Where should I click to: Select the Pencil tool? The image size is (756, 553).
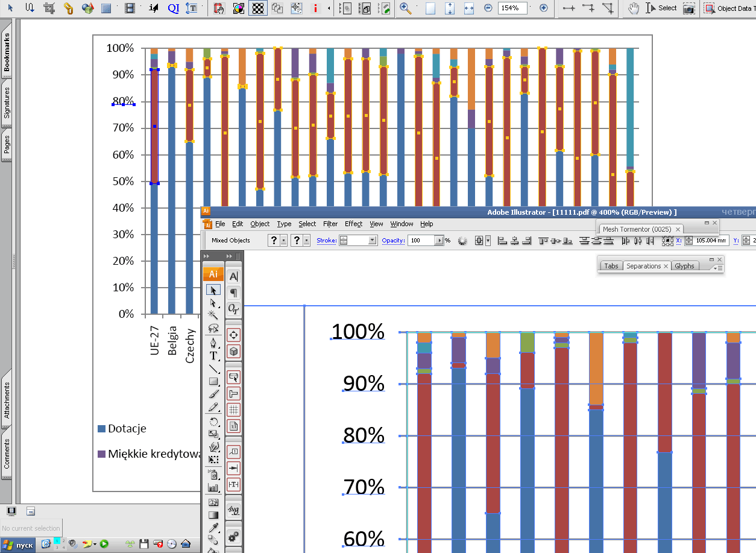(x=213, y=407)
